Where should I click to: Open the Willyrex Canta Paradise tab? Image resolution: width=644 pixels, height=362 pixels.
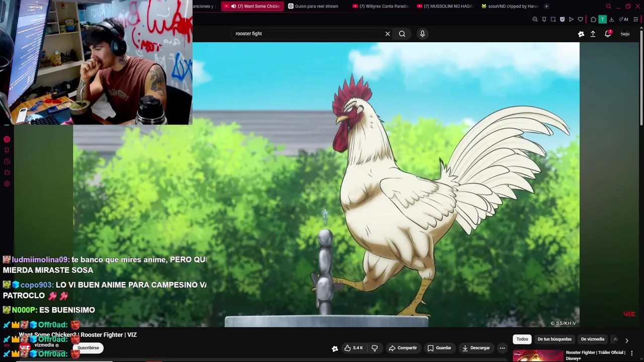(381, 6)
